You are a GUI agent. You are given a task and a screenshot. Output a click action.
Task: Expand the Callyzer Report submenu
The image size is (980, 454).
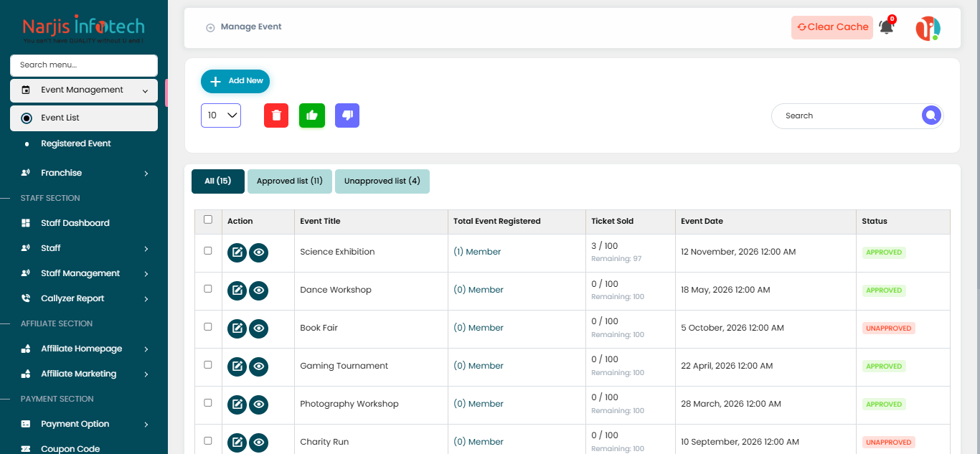coord(84,298)
